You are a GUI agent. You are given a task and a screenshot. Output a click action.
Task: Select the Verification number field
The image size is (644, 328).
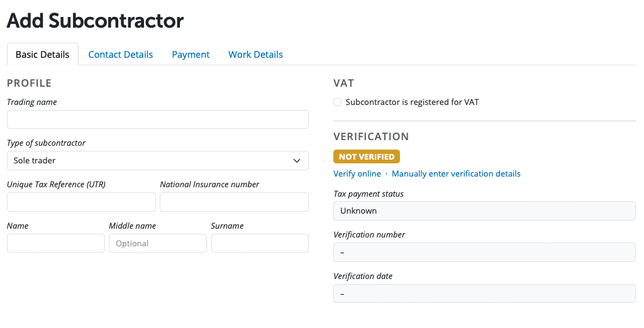coord(484,252)
